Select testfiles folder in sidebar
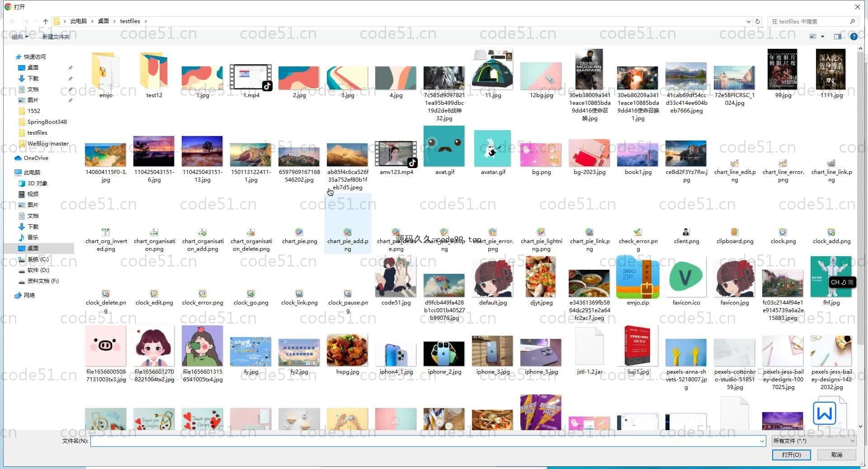The height and width of the screenshot is (469, 868). (37, 133)
